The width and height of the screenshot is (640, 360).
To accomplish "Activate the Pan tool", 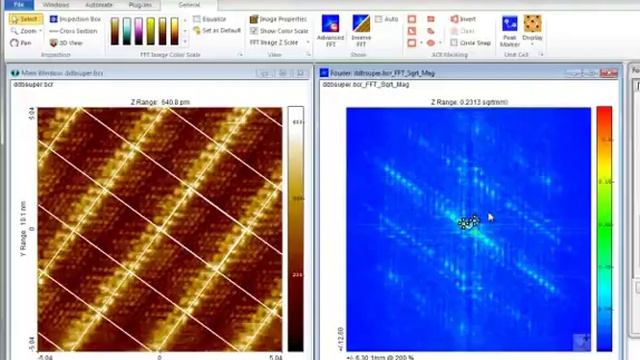I will 21,43.
